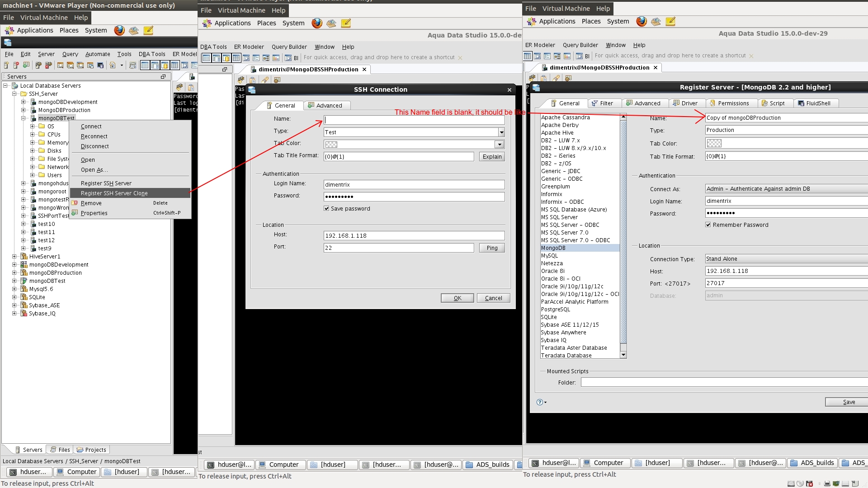The image size is (868, 488).
Task: Click clipboard paste icon under middle window shell tab
Action: [253, 80]
